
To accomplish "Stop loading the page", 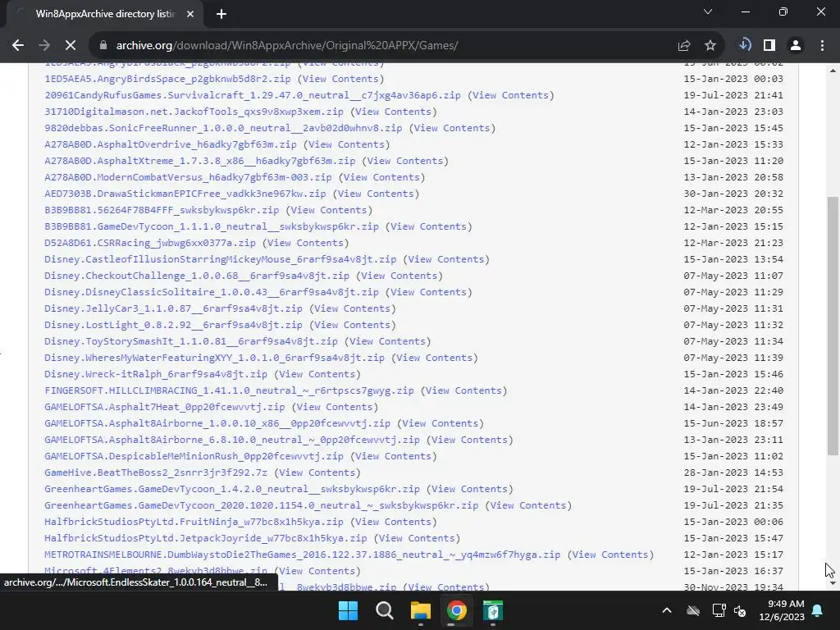I will tap(71, 46).
